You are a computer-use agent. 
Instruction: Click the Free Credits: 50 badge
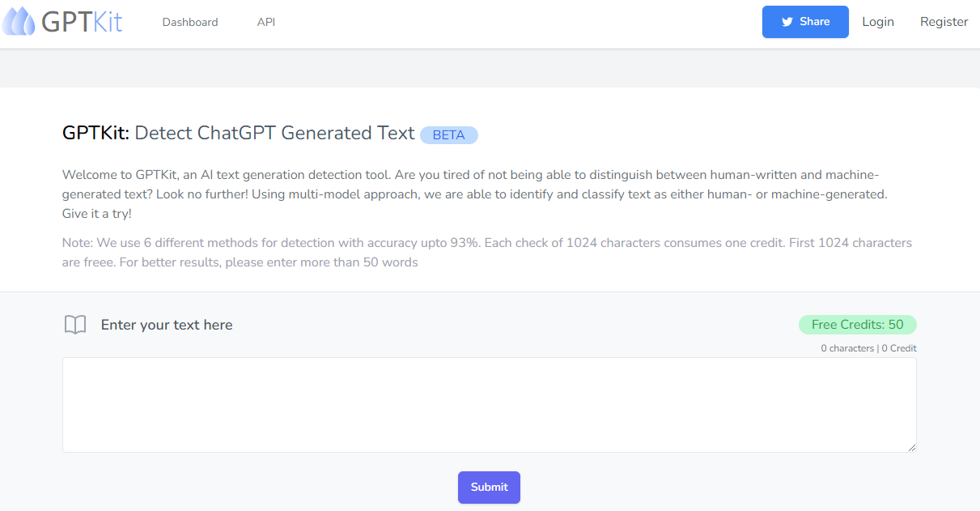(x=858, y=324)
